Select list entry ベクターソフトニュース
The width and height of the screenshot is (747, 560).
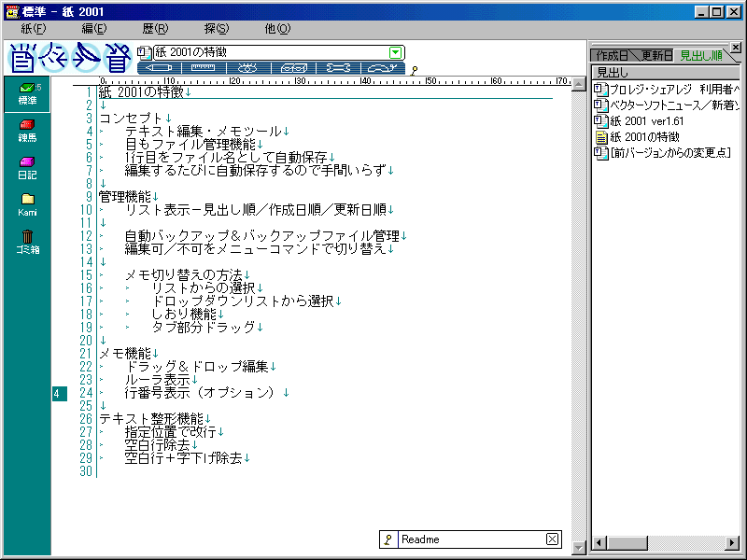click(x=674, y=105)
